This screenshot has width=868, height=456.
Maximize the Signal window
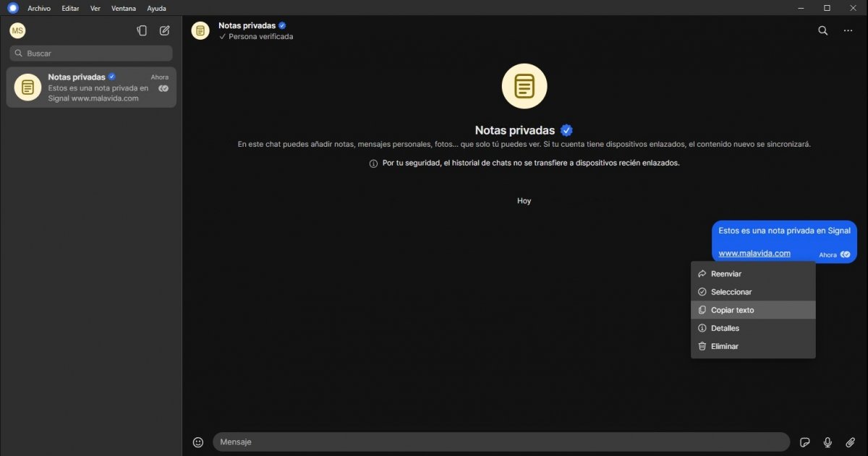(827, 8)
